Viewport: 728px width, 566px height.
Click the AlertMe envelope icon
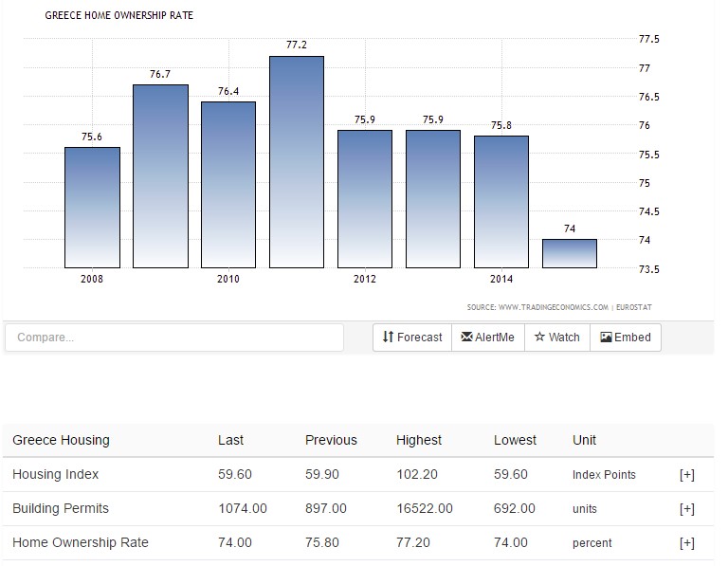(466, 337)
